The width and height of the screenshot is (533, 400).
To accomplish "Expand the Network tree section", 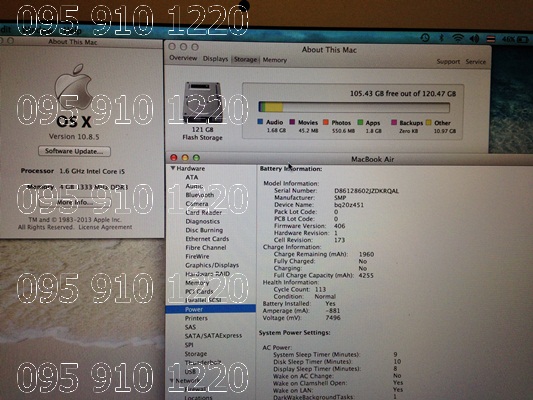I will [x=172, y=380].
